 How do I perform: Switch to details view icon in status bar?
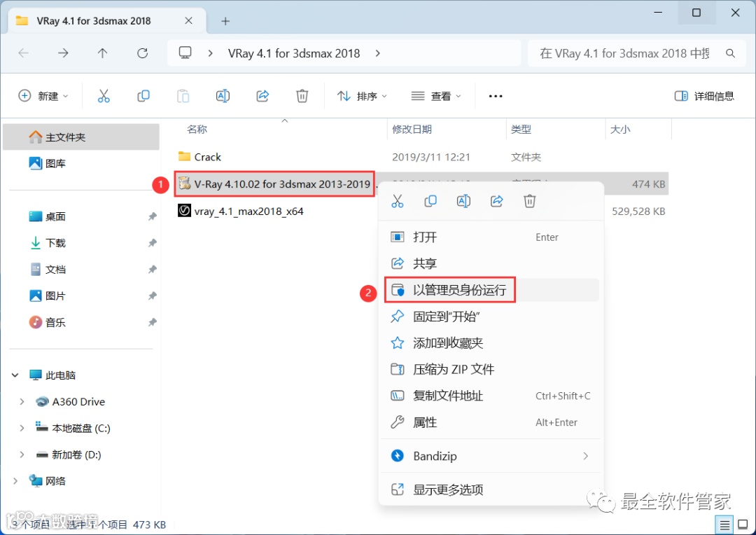click(724, 525)
